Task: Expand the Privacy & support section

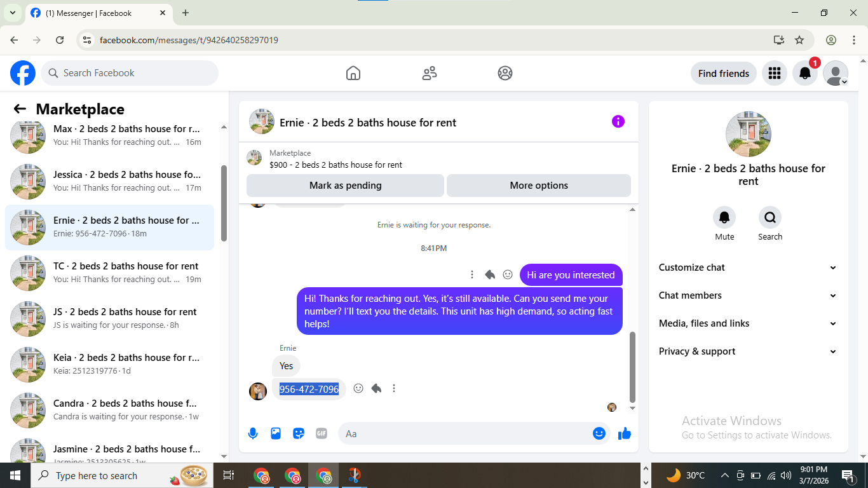Action: 748,351
